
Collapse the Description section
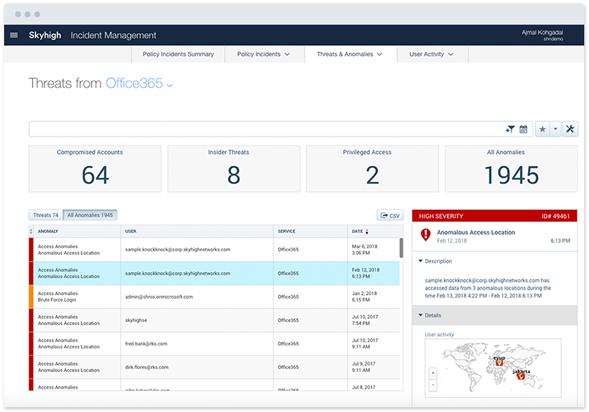pos(435,261)
